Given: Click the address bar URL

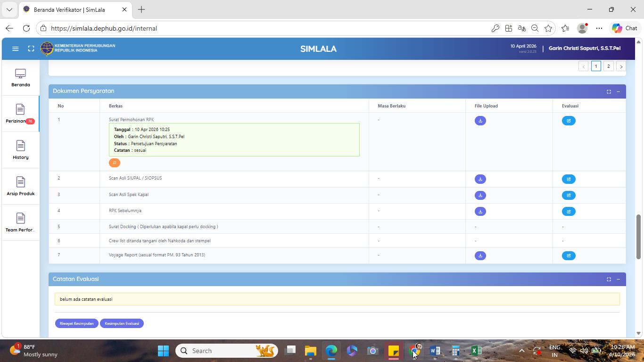Looking at the screenshot, I should coord(104,28).
